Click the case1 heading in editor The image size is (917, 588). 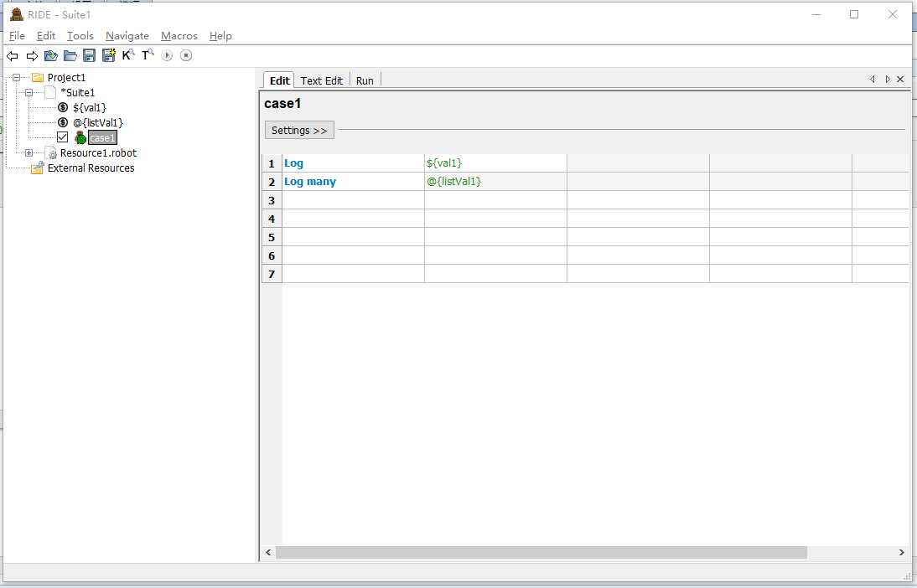tap(282, 104)
